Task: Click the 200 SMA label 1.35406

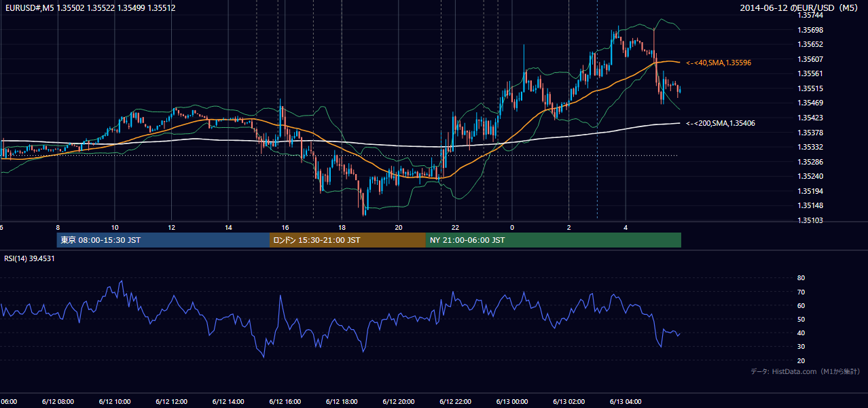Action: coord(721,123)
